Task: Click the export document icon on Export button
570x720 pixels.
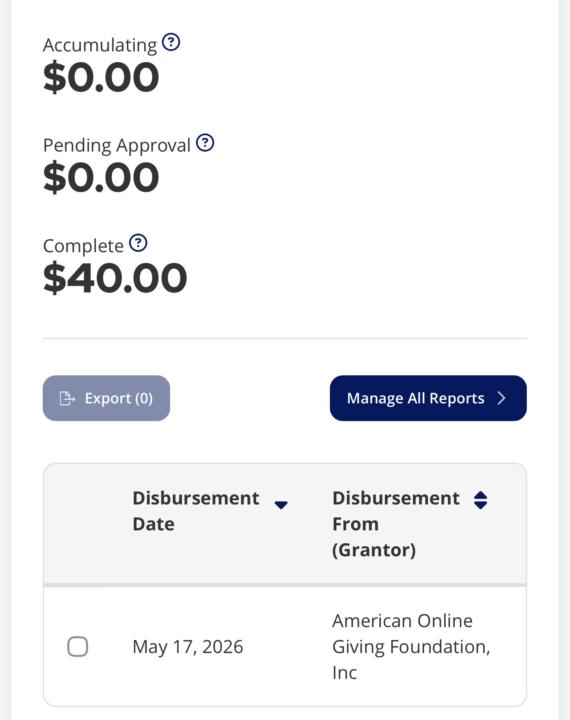Action: (67, 398)
